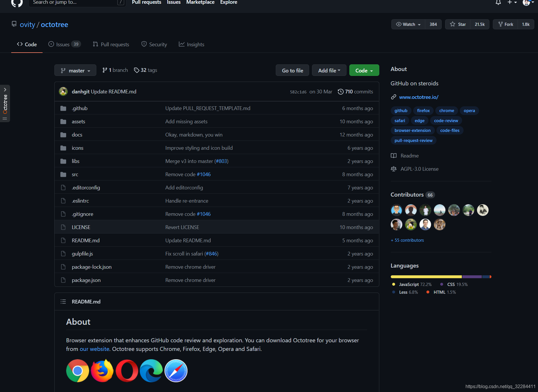The width and height of the screenshot is (538, 392).
Task: Open the Insights tab
Action: click(x=192, y=44)
